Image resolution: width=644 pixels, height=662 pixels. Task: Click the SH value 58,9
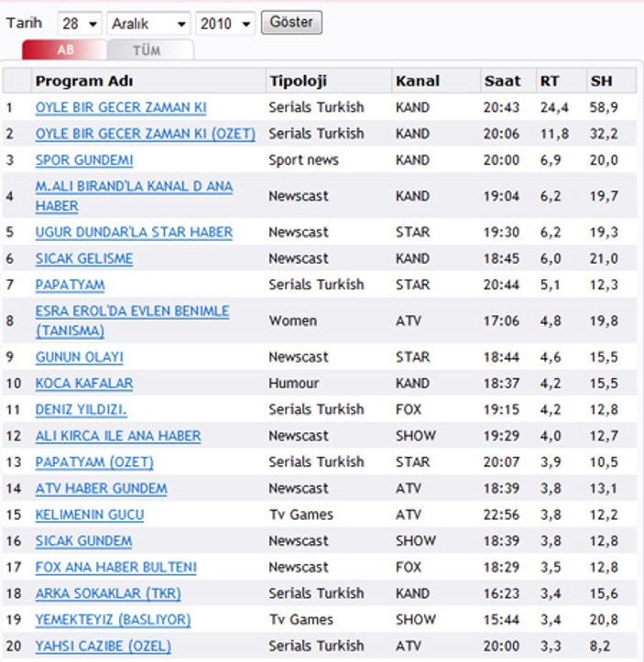[x=604, y=108]
